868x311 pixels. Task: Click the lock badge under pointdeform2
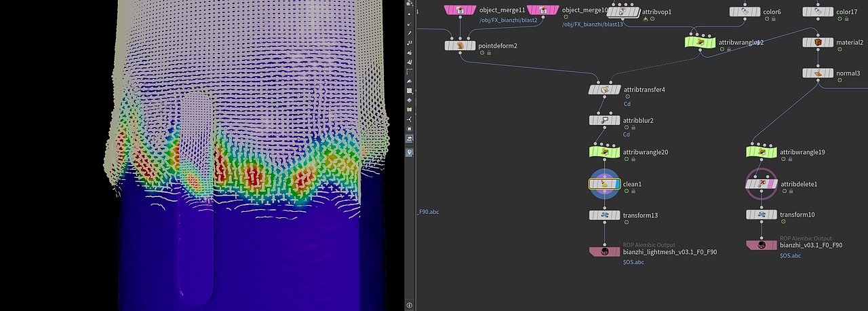click(488, 53)
